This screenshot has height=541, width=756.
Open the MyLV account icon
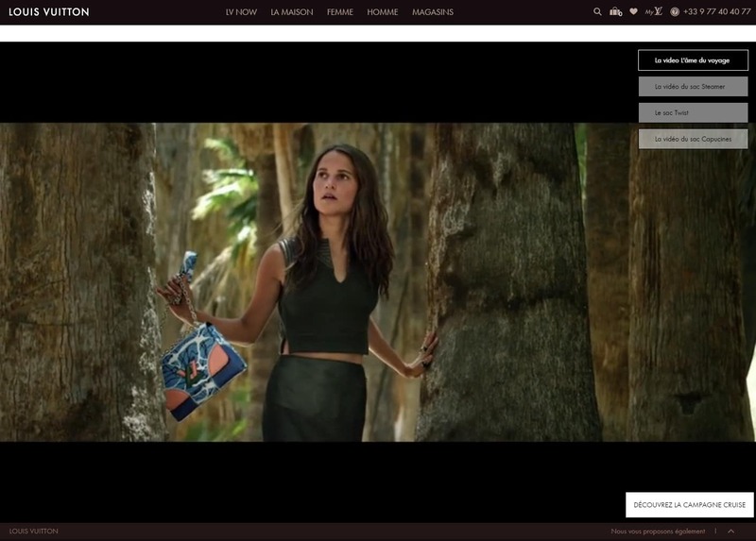click(x=654, y=11)
